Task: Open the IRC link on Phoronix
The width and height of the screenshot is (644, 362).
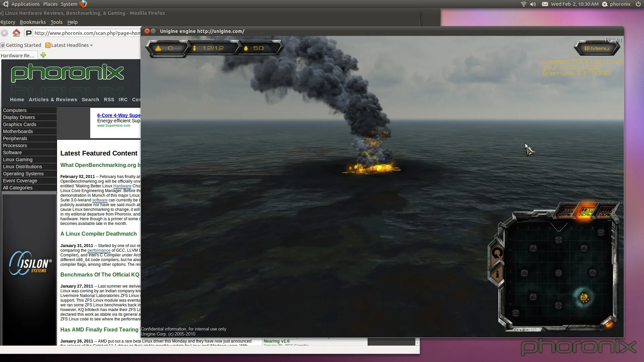Action: click(123, 100)
